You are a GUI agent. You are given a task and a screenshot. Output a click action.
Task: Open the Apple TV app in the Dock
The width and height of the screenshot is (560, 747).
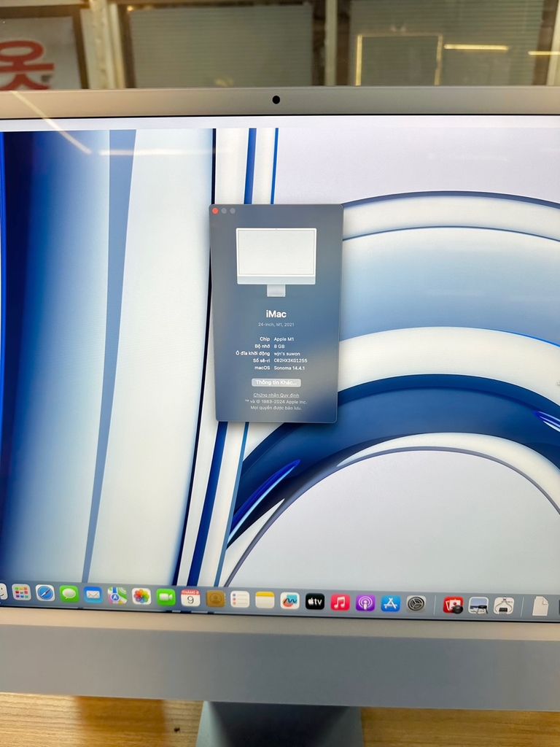pyautogui.click(x=315, y=602)
